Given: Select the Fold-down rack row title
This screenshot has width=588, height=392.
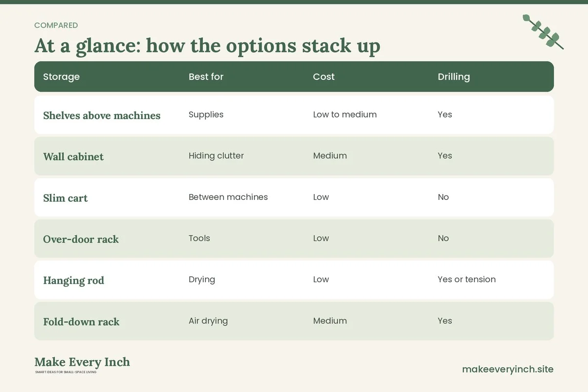Looking at the screenshot, I should pyautogui.click(x=81, y=322).
